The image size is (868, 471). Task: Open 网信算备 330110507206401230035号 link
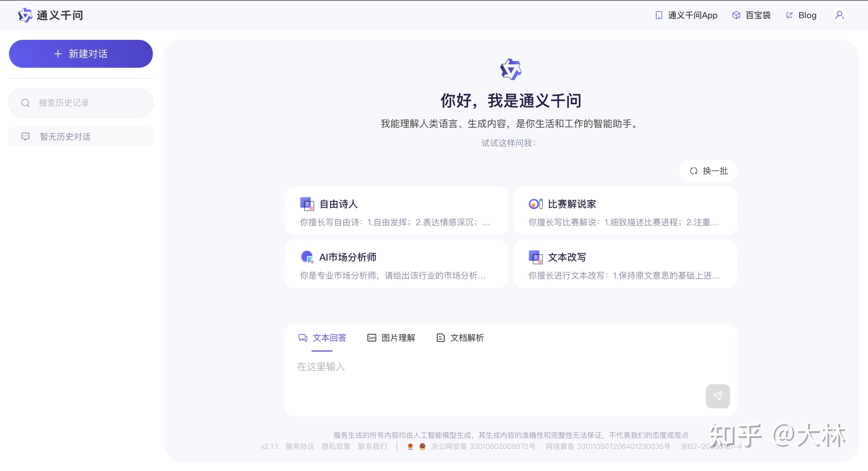pyautogui.click(x=608, y=447)
